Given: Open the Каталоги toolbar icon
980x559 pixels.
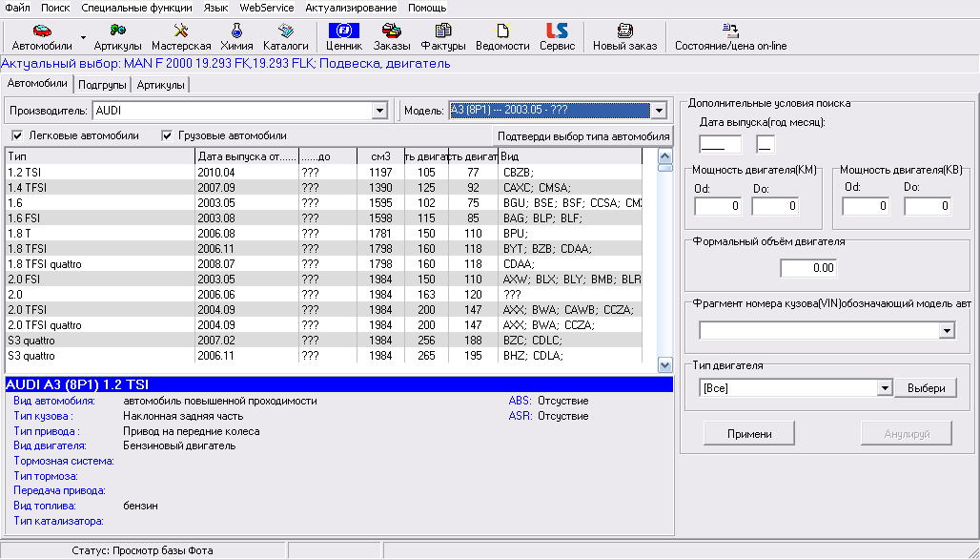Looking at the screenshot, I should tap(286, 37).
